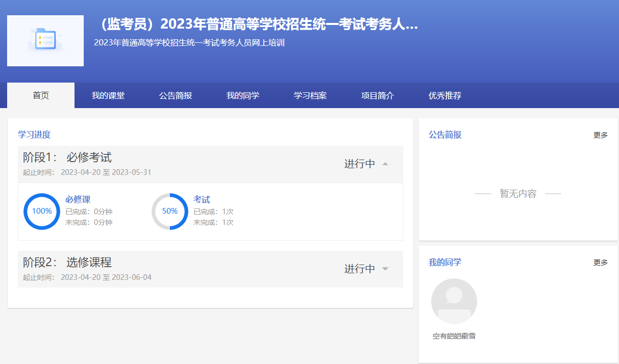Open the 公告简报 navigation tab
Screen dimensions: 619x364
click(x=176, y=95)
